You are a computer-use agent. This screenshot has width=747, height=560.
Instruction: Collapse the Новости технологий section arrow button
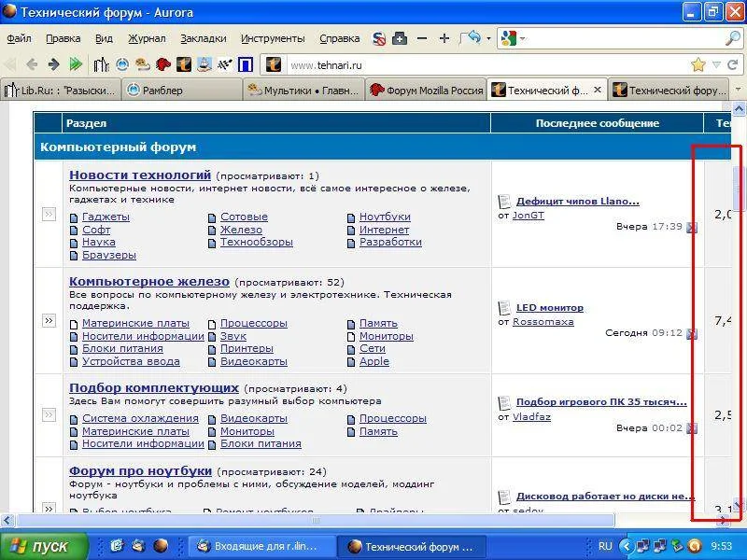[49, 214]
